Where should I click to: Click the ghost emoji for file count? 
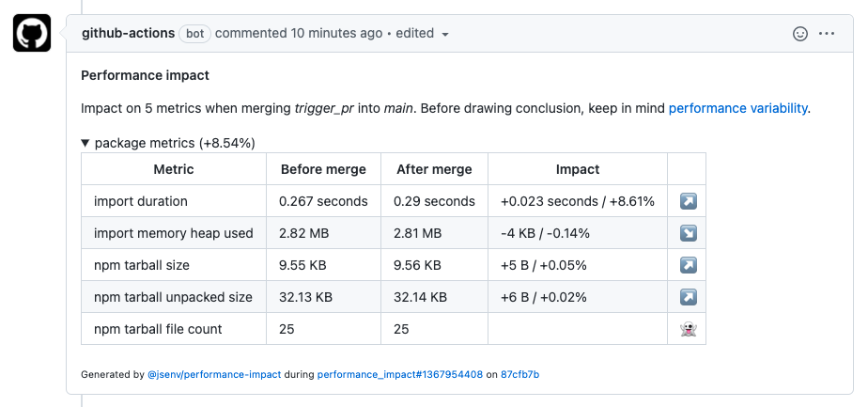pos(688,330)
